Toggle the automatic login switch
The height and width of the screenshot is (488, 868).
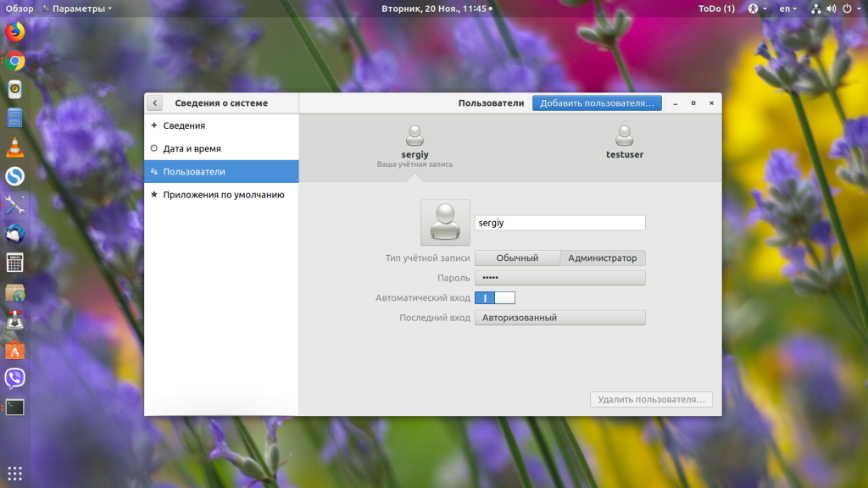point(495,297)
